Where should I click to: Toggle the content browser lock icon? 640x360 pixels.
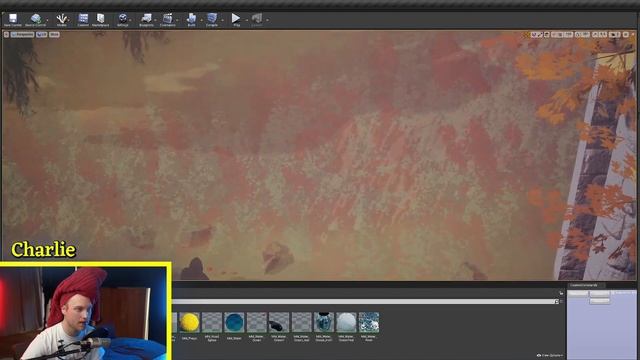(x=561, y=293)
